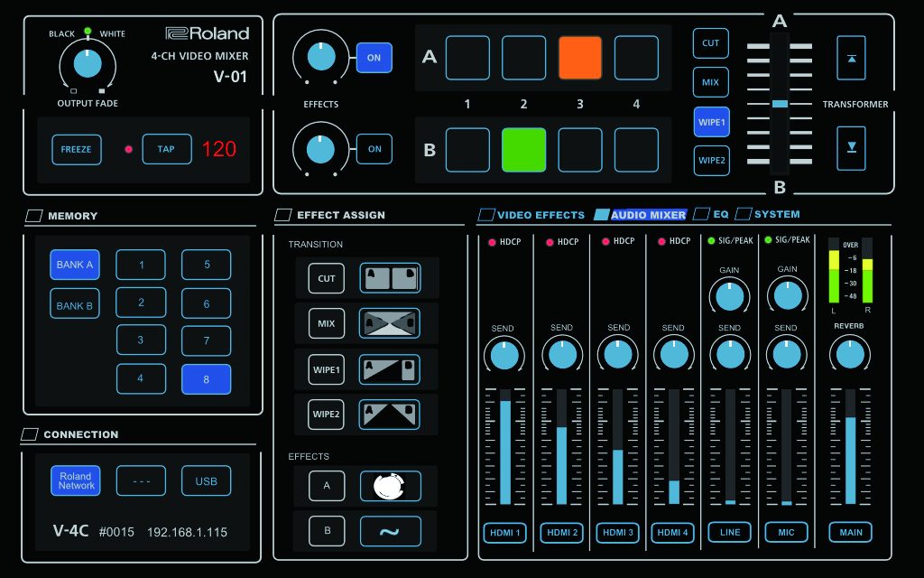Click the OUTPUT FADE knob
This screenshot has height=578, width=924.
point(88,64)
